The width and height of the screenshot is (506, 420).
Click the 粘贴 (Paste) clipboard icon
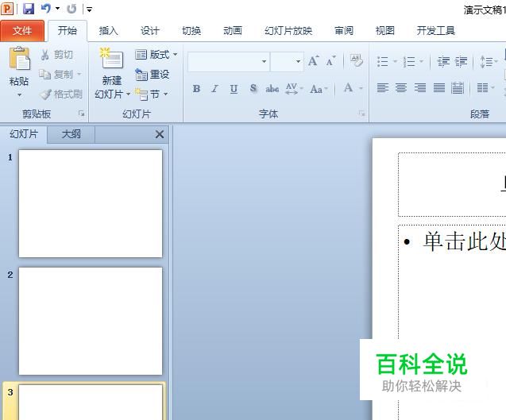click(19, 59)
